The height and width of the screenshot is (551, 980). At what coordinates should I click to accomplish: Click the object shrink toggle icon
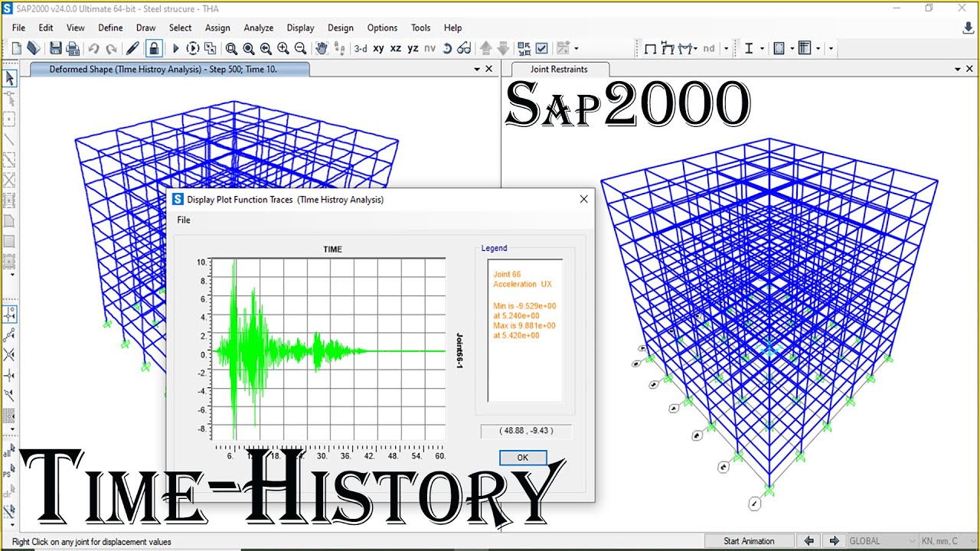pos(524,48)
